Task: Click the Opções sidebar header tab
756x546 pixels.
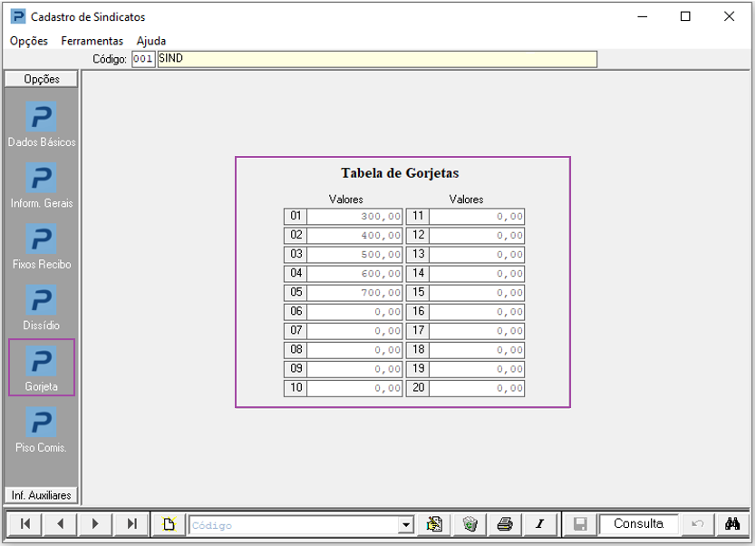Action: pyautogui.click(x=42, y=79)
